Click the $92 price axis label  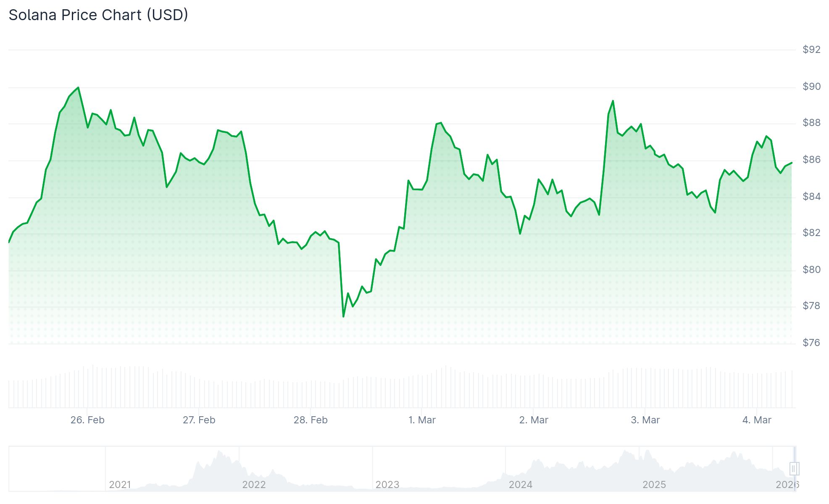[811, 50]
